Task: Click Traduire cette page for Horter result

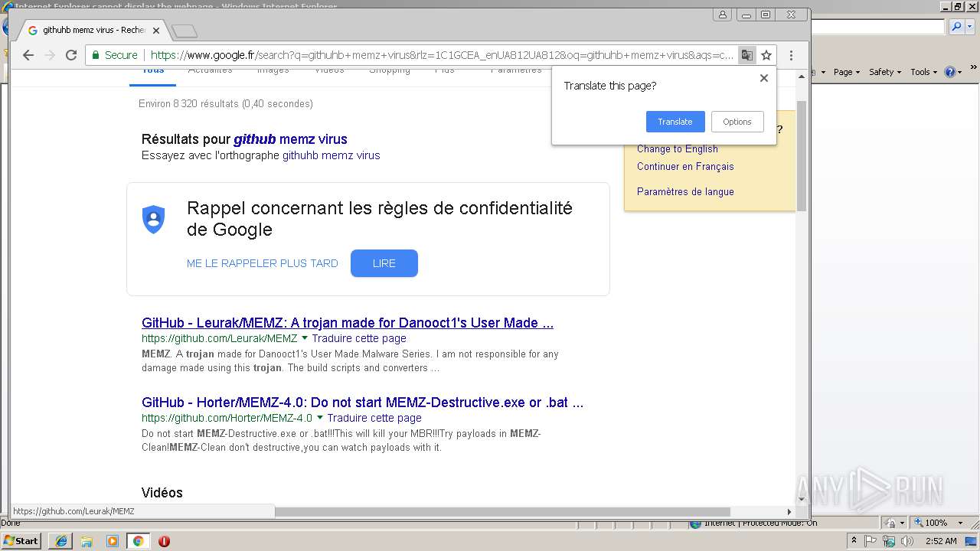Action: coord(374,418)
